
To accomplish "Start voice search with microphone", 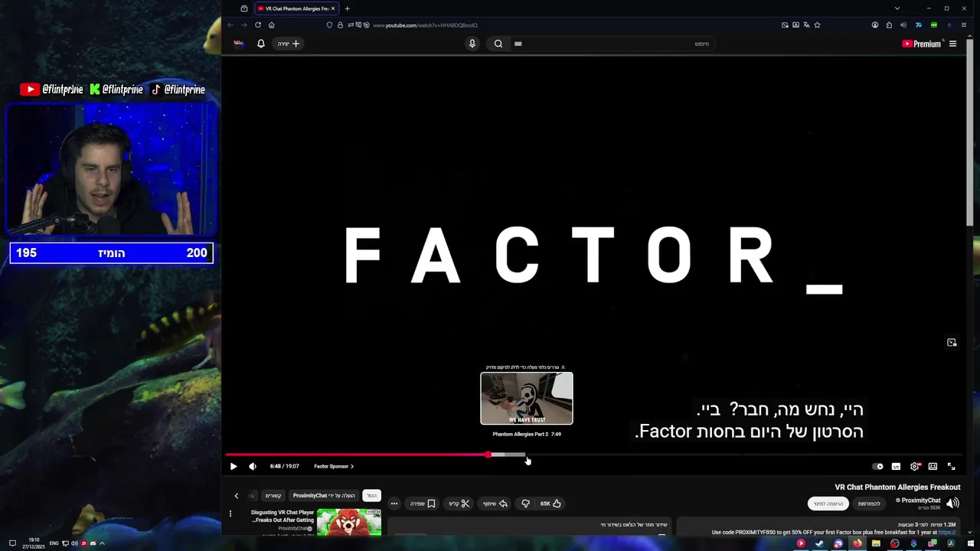I will pyautogui.click(x=472, y=44).
